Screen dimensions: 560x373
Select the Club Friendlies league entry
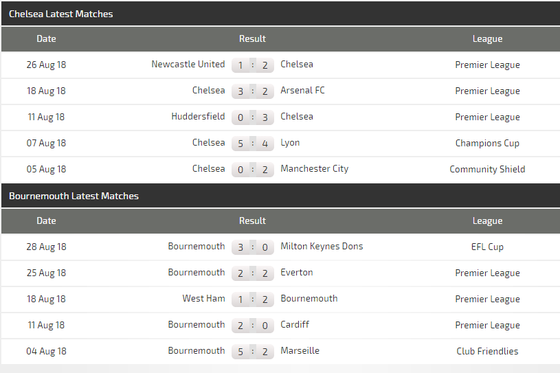(x=487, y=351)
